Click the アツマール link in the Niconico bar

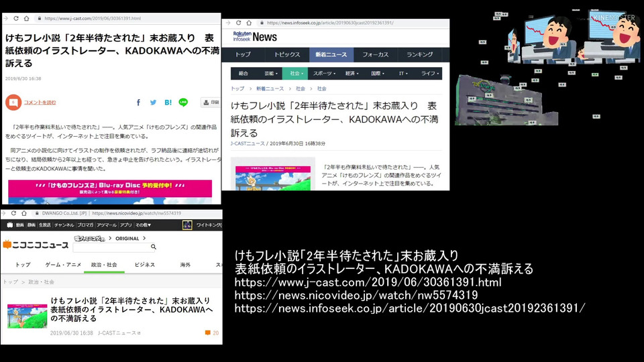pyautogui.click(x=107, y=225)
